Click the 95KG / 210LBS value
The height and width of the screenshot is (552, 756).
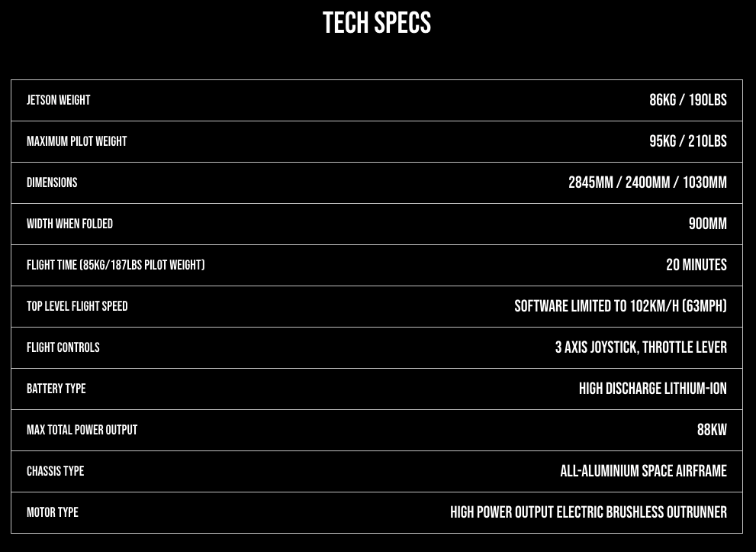click(x=688, y=141)
